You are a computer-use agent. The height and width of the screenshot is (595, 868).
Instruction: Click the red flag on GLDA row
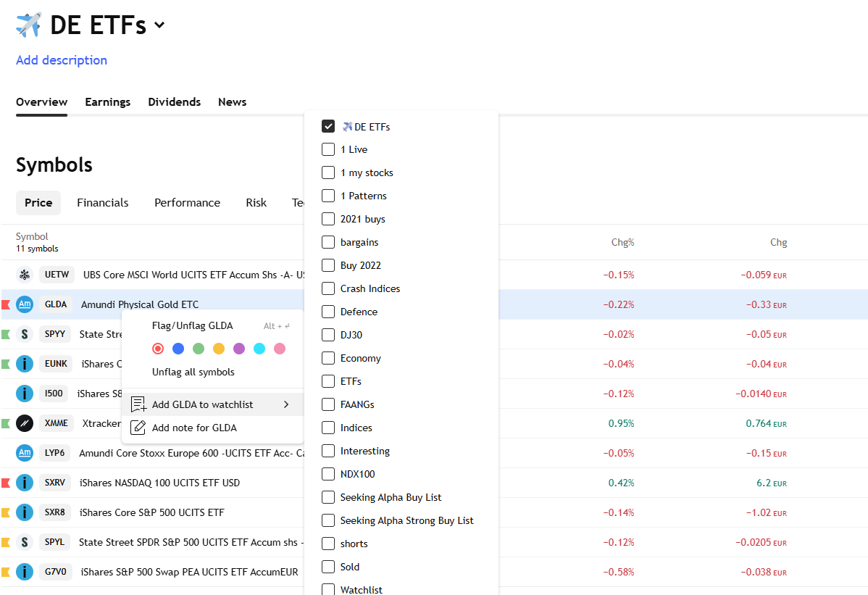coord(6,304)
